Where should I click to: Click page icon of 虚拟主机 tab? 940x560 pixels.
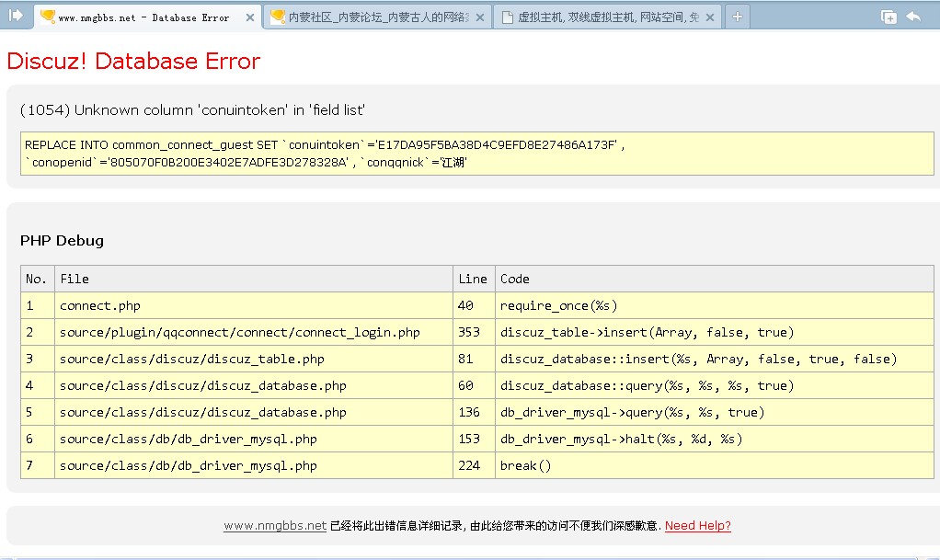pos(507,17)
